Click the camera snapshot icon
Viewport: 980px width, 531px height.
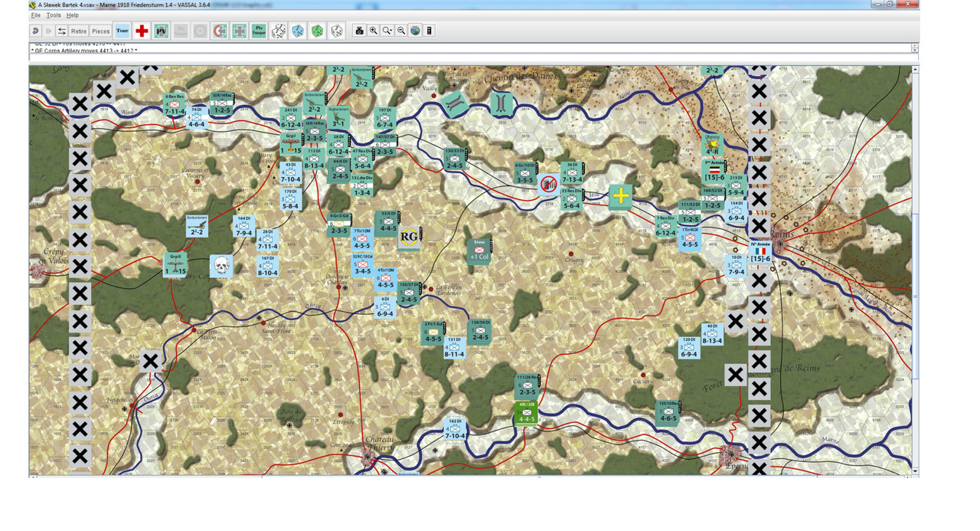359,31
